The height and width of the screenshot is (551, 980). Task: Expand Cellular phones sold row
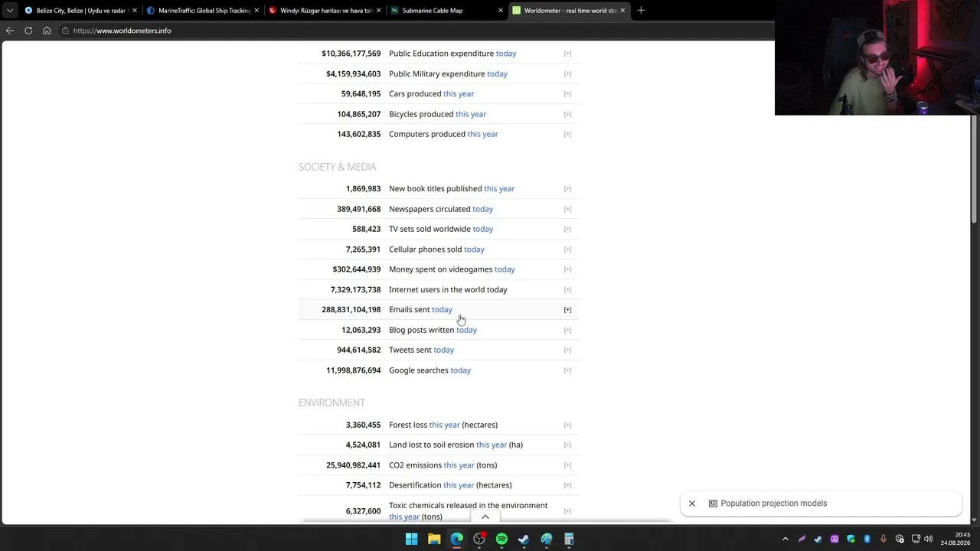click(x=567, y=249)
